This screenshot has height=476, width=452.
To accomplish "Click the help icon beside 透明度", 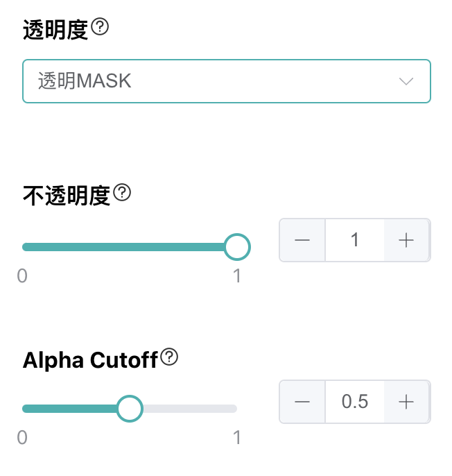I will (x=101, y=27).
